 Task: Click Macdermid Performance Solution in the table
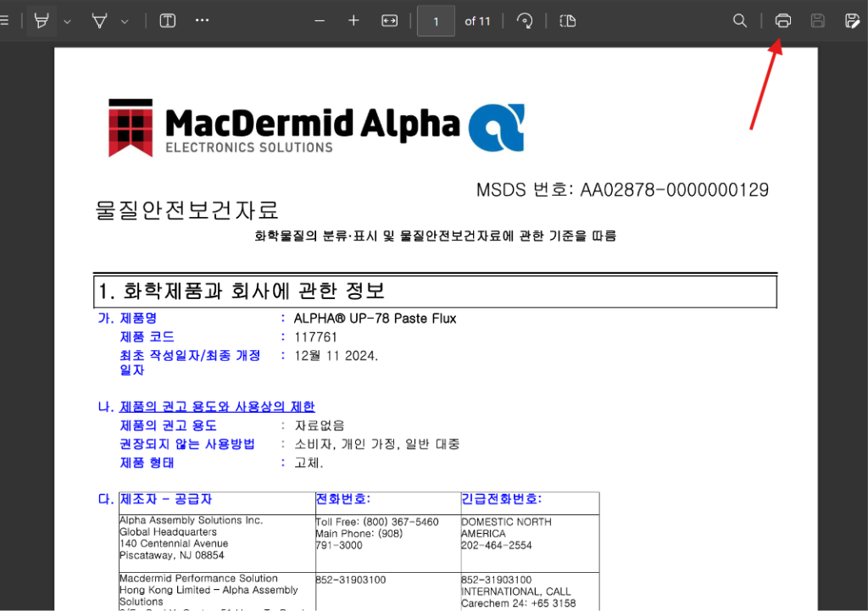[x=198, y=578]
